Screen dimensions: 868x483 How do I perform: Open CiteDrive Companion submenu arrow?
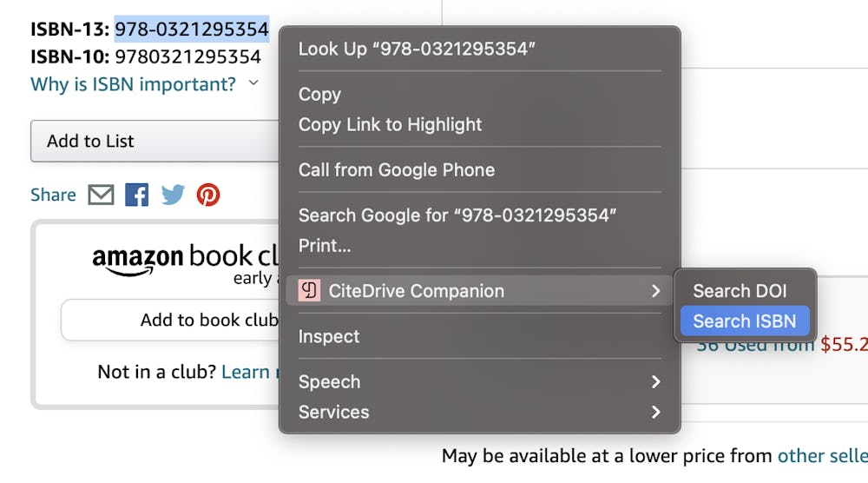[656, 291]
